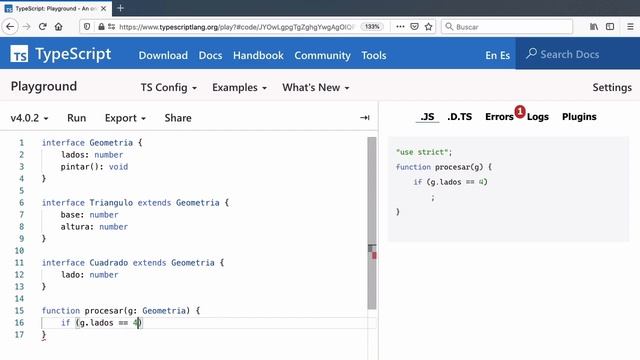Open the Tools link
This screenshot has width=640, height=360.
pos(373,55)
